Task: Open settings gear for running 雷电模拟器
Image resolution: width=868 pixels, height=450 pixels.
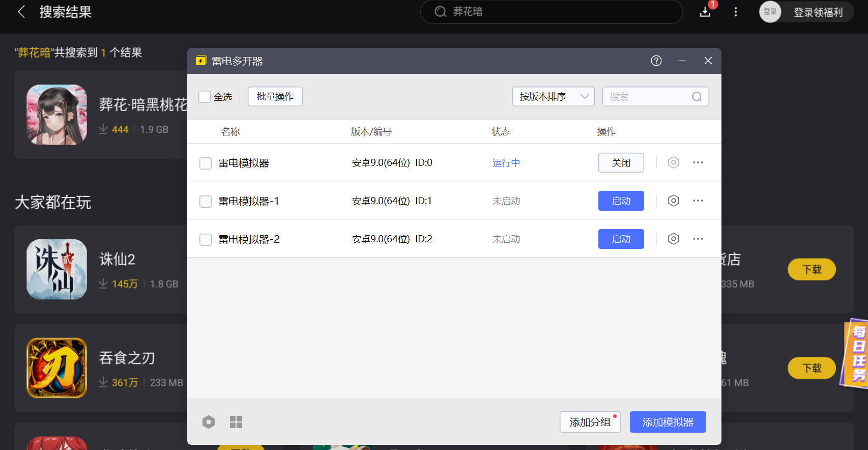Action: tap(674, 162)
